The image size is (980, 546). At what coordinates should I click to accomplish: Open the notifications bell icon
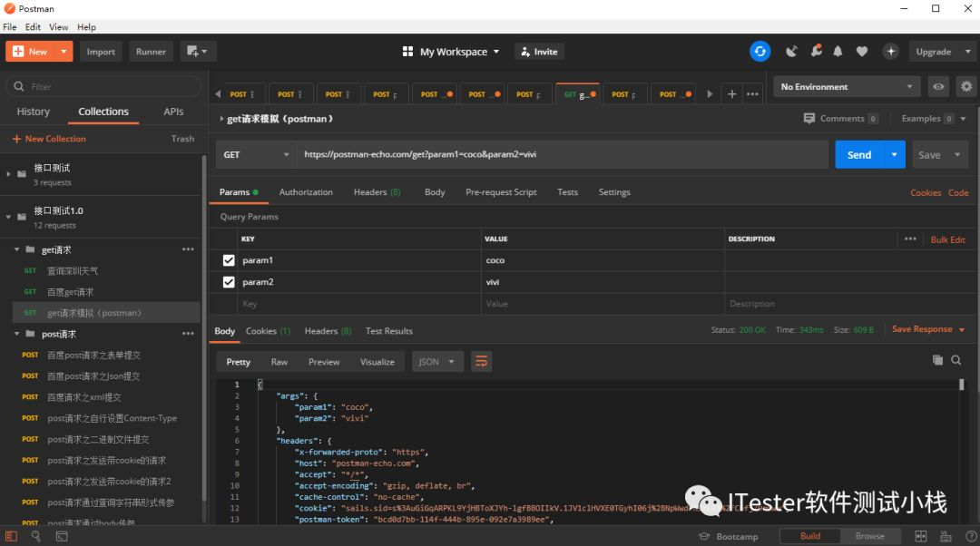pyautogui.click(x=838, y=51)
